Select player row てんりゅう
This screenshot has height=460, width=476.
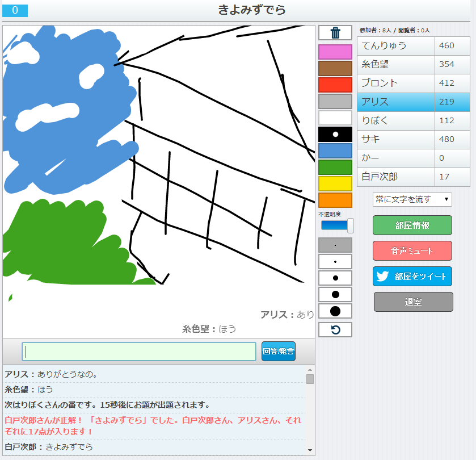414,46
